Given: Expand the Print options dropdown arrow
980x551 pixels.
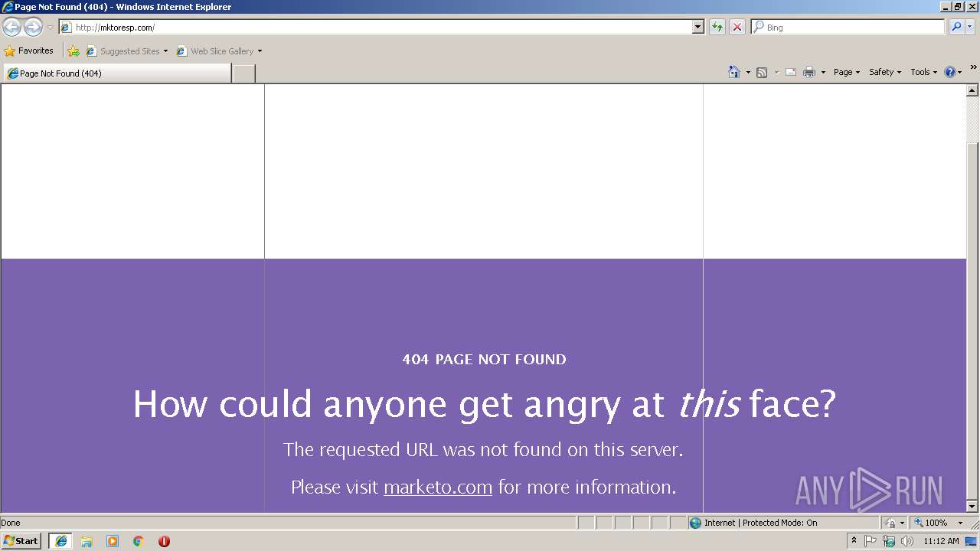Looking at the screenshot, I should click(x=823, y=72).
